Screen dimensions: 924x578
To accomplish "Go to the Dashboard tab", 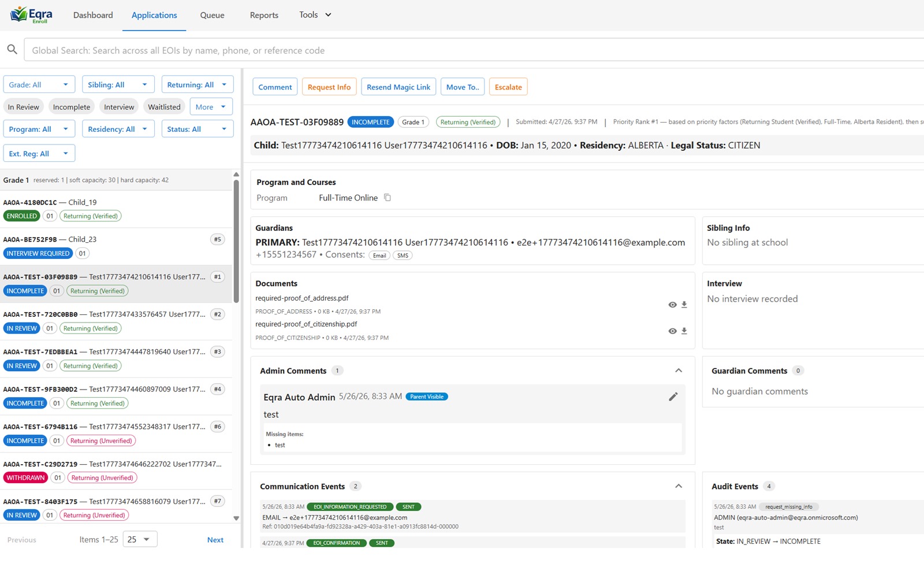I will click(93, 15).
